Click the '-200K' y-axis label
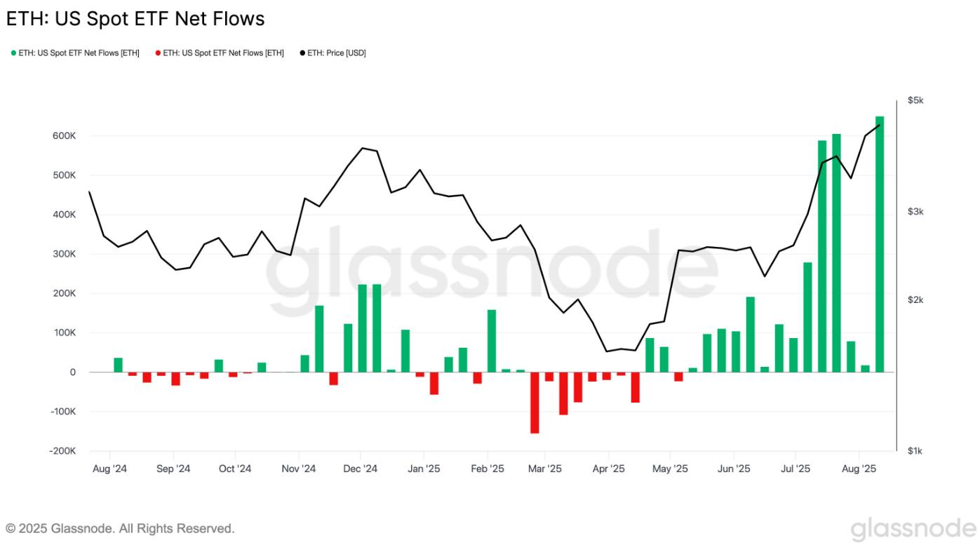980x545 pixels. [62, 451]
